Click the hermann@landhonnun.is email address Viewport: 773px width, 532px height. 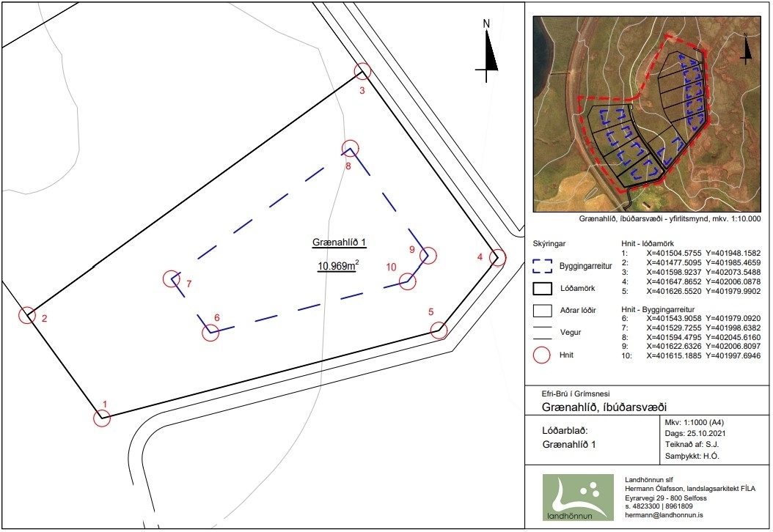(664, 514)
